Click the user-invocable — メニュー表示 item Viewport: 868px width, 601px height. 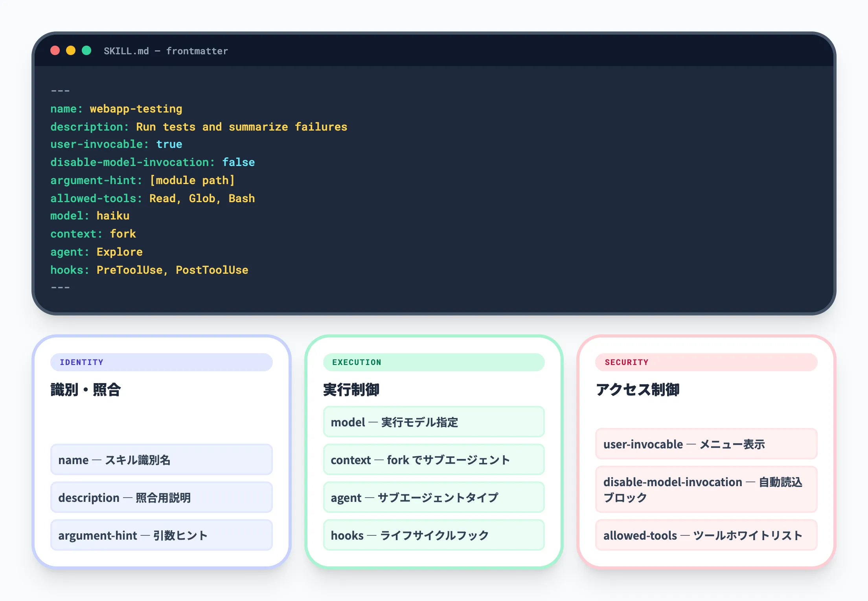(x=706, y=444)
